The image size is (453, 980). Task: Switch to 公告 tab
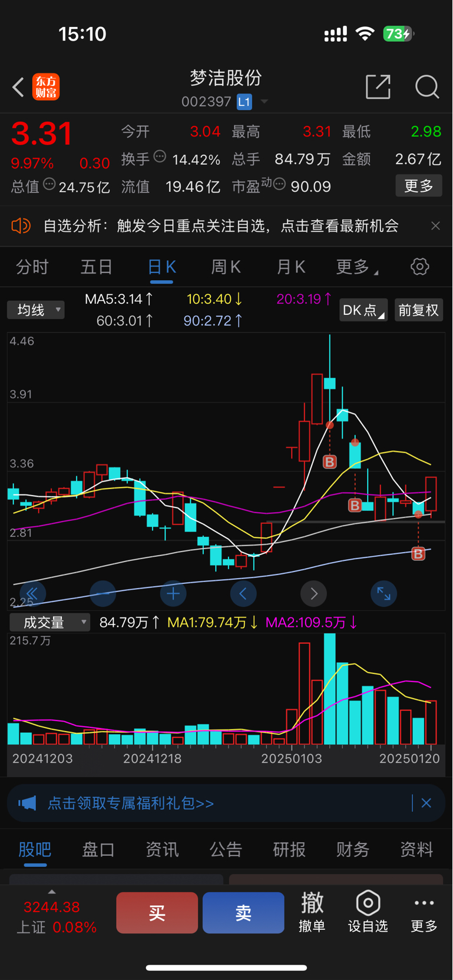(x=226, y=849)
